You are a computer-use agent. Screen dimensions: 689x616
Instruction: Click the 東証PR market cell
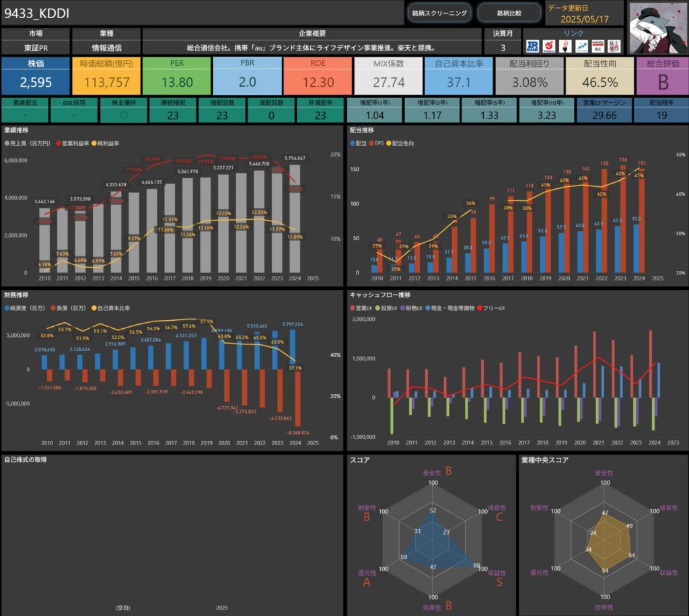[x=36, y=48]
